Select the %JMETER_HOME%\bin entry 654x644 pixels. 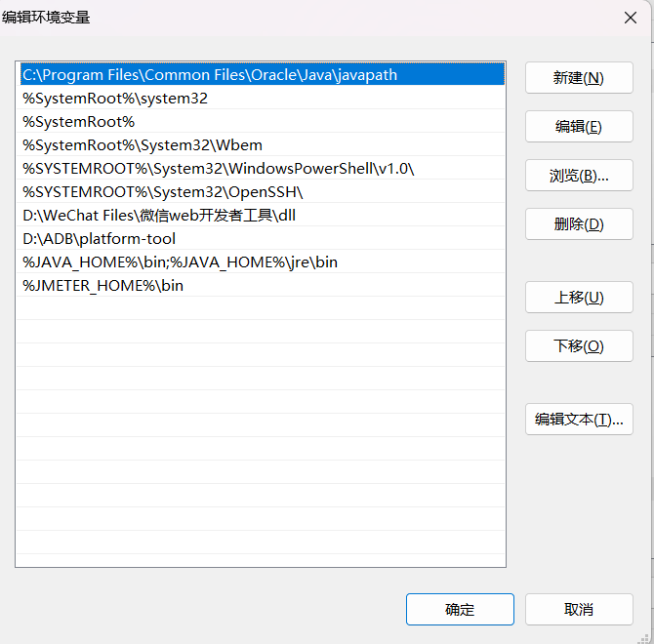(261, 285)
